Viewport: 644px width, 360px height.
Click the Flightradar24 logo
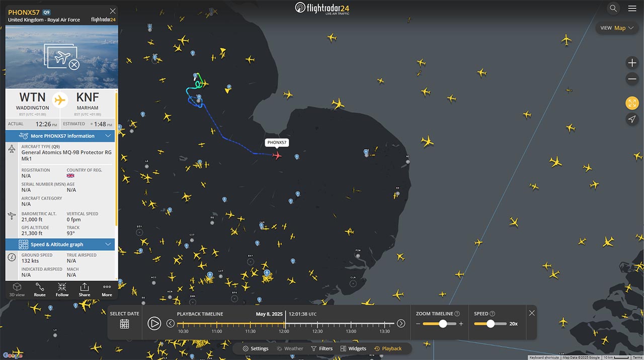[322, 8]
